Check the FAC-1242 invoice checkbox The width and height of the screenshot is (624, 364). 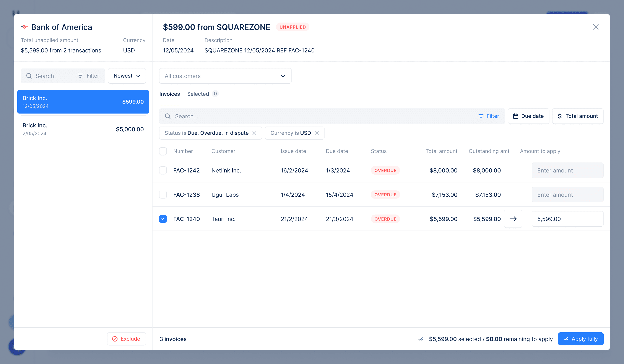[163, 170]
